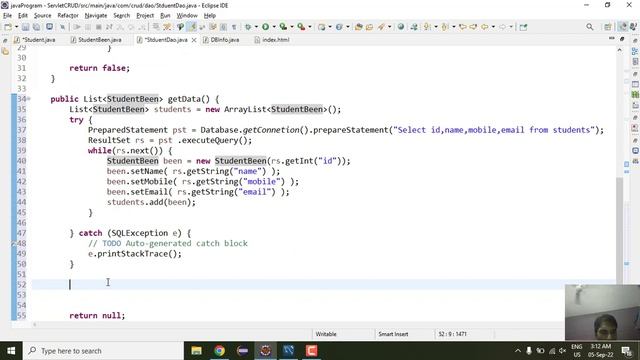Click the Previous Annotation toolbar icon
This screenshot has width=640, height=360.
(444, 27)
